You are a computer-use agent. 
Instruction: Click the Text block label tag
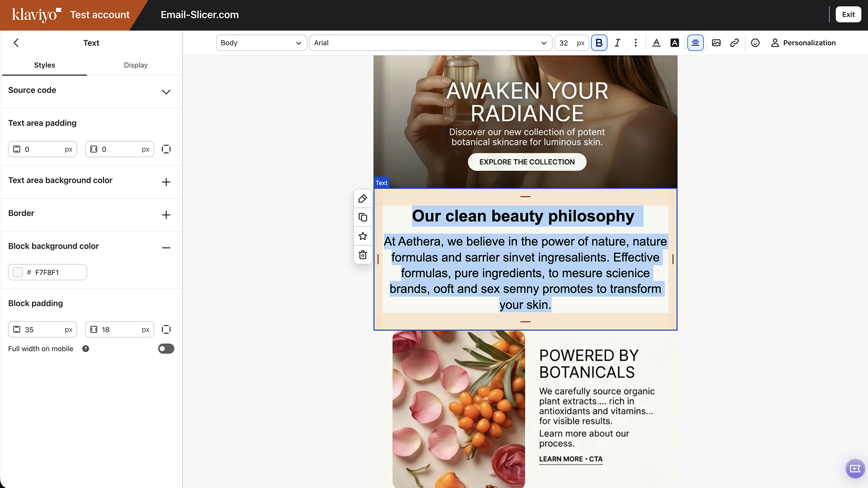tap(382, 183)
